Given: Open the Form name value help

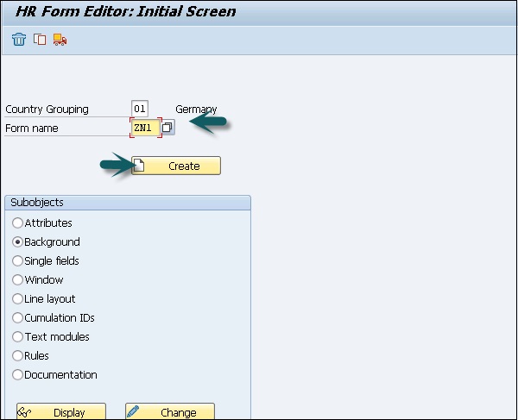Looking at the screenshot, I should 167,128.
